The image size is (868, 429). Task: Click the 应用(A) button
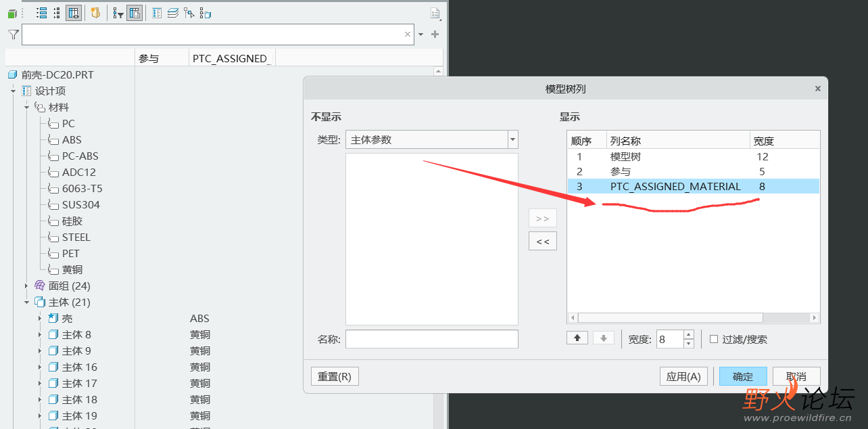click(683, 377)
